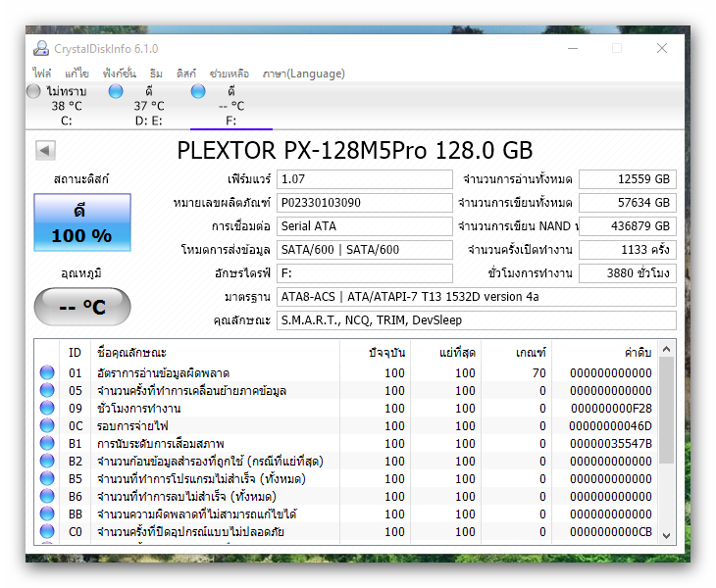Click features field S.M.A.R.T., NCQ, TRIM, DevSleep

point(477,320)
